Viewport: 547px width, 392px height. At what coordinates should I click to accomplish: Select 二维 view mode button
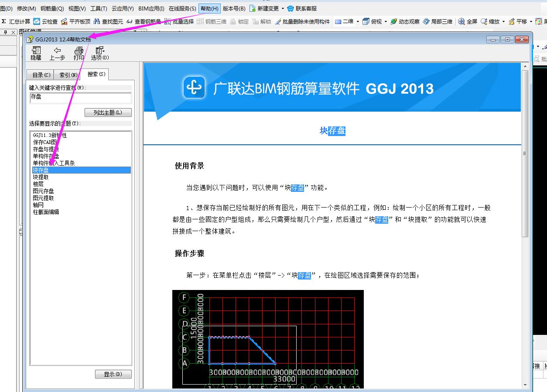point(344,21)
